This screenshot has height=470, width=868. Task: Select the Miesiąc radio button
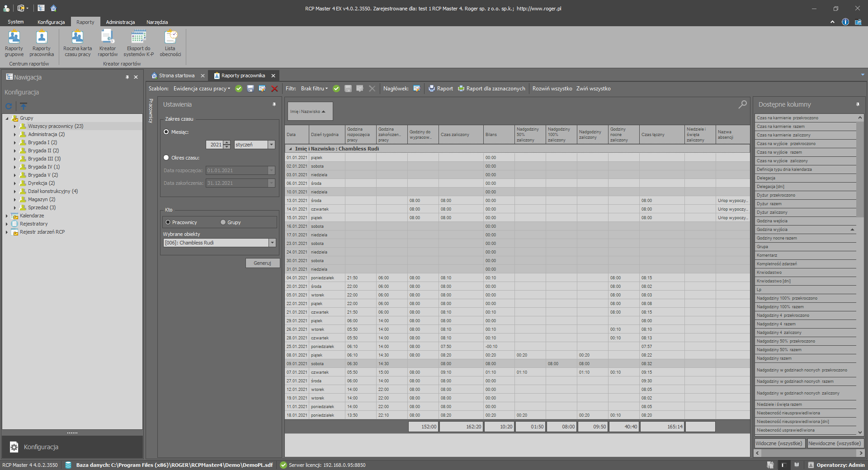coord(166,132)
